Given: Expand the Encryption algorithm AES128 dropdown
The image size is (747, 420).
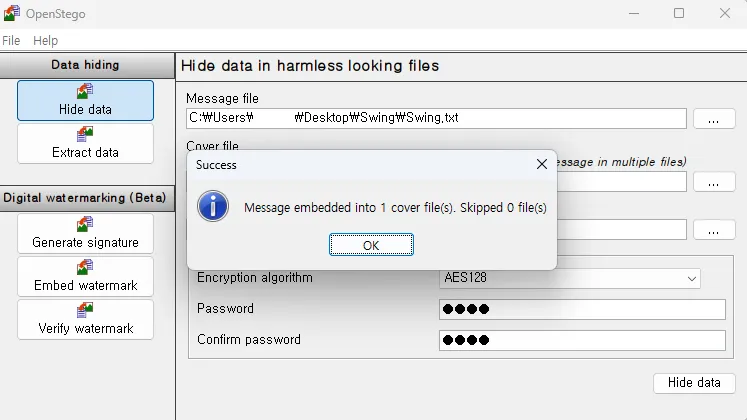Looking at the screenshot, I should click(569, 278).
